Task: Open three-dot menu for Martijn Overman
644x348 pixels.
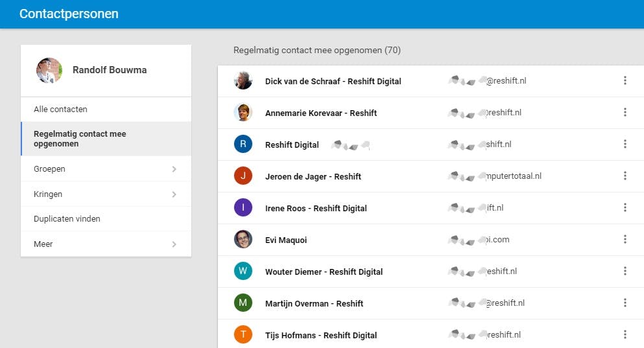Action: (625, 303)
